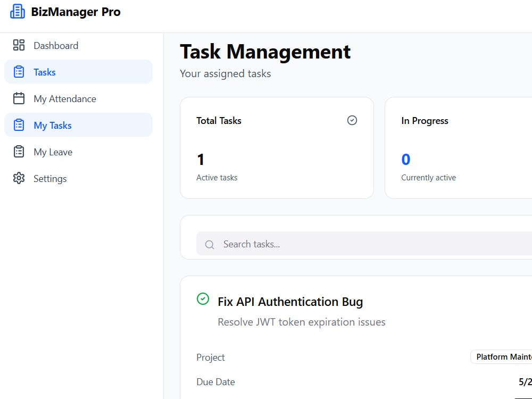Click the blue 0 In Progress count
Image resolution: width=532 pixels, height=399 pixels.
pyautogui.click(x=406, y=160)
